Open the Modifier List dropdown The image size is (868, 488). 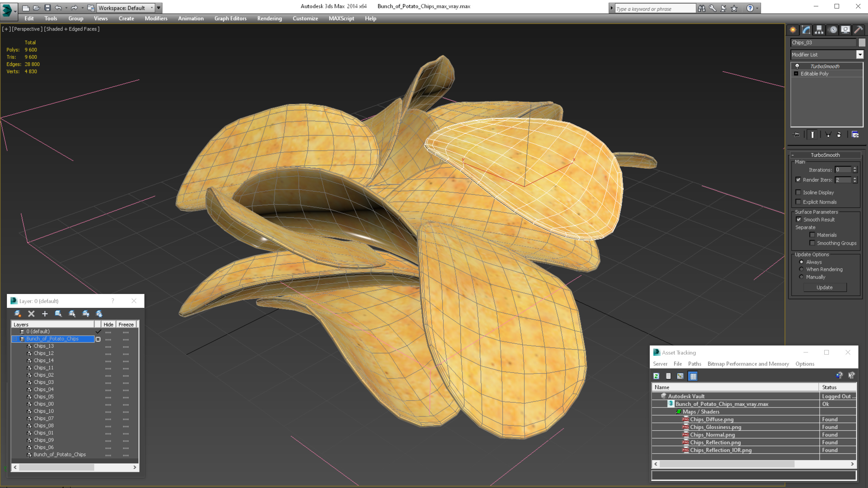[860, 55]
